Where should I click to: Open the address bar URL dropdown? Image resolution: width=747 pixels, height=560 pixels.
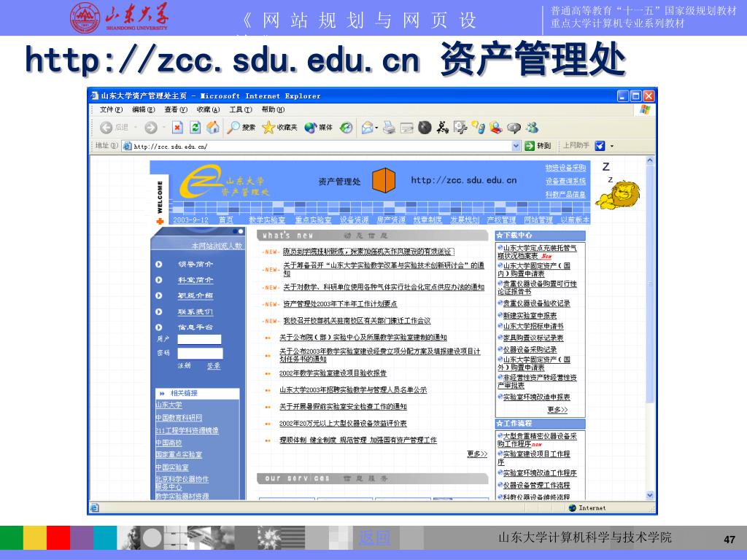click(x=516, y=146)
